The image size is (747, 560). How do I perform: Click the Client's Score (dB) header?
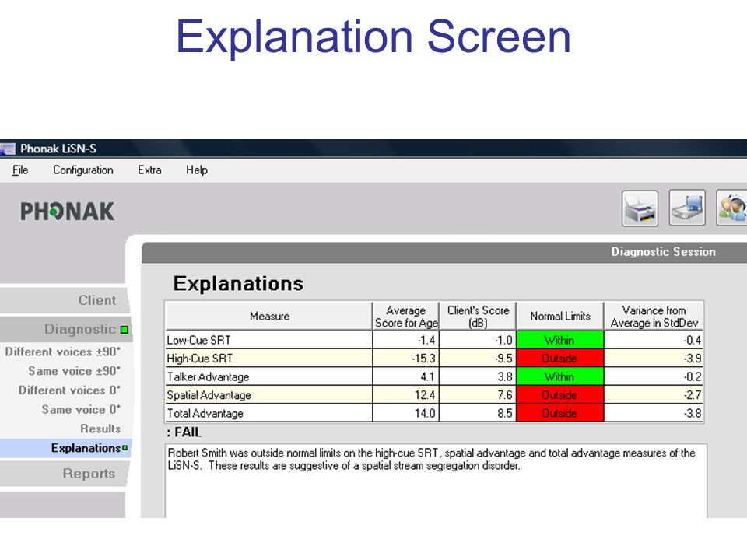pos(478,317)
